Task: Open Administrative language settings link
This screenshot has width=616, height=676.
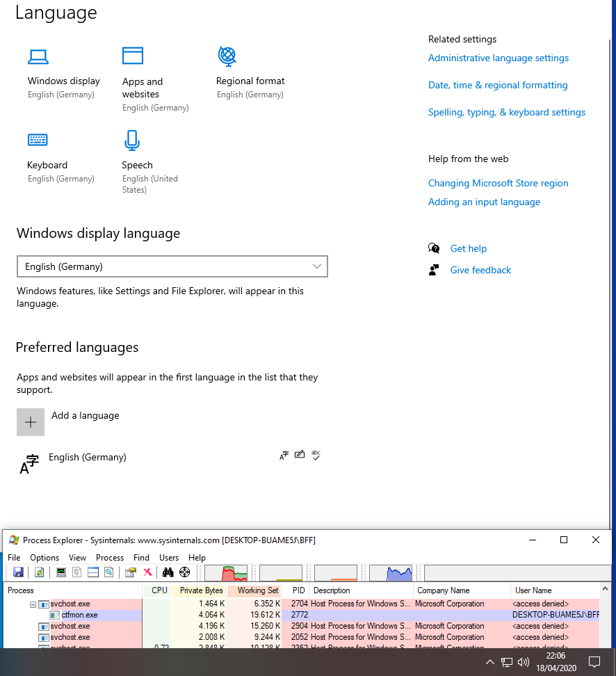Action: tap(499, 58)
